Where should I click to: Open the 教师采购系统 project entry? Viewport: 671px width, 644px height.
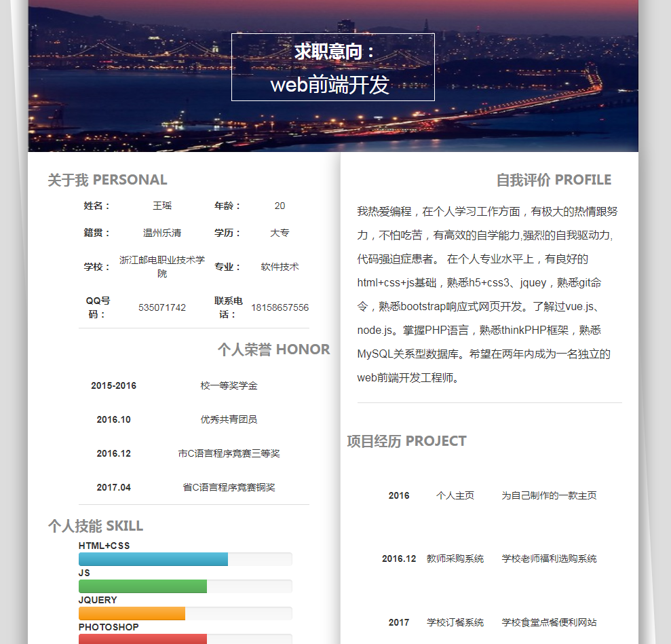[455, 558]
